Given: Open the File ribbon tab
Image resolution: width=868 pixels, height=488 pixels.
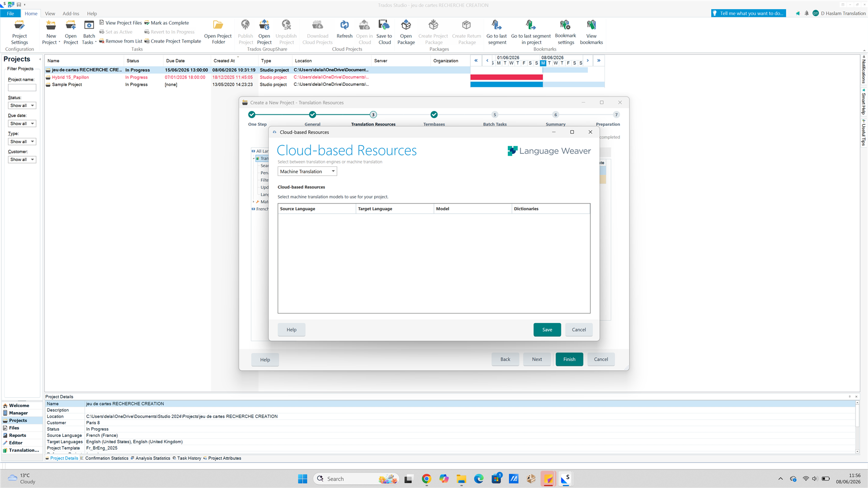Looking at the screenshot, I should click(x=10, y=14).
